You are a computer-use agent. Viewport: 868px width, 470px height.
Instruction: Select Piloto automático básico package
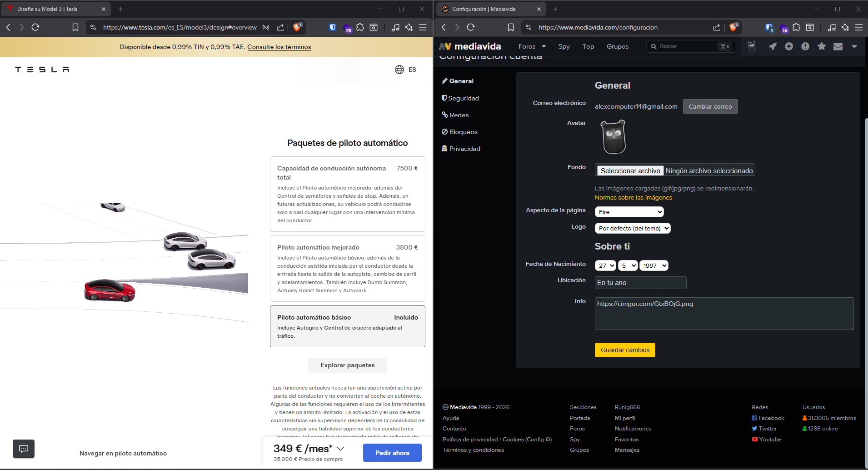click(x=348, y=326)
